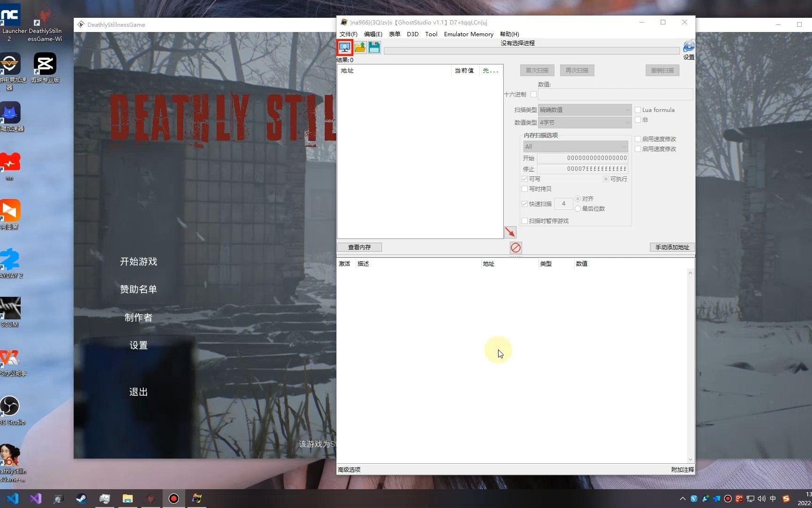Click the 查看内存 memory view button

click(359, 247)
